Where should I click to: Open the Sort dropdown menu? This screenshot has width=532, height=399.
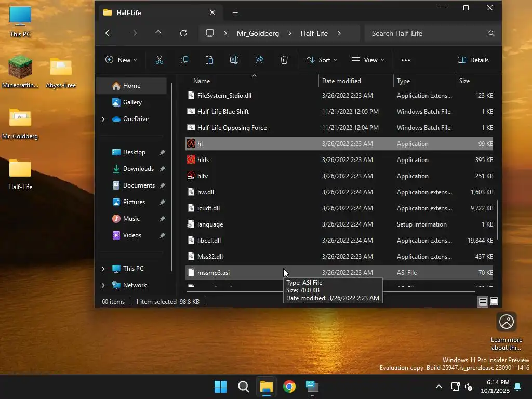(321, 60)
